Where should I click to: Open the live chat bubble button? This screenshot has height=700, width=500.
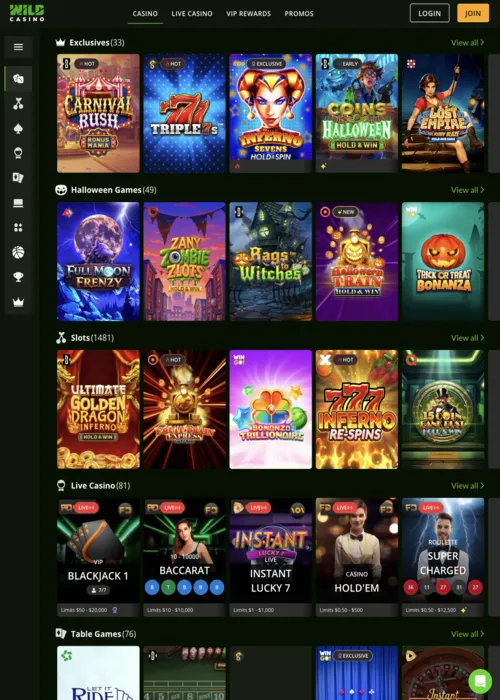pos(480,681)
